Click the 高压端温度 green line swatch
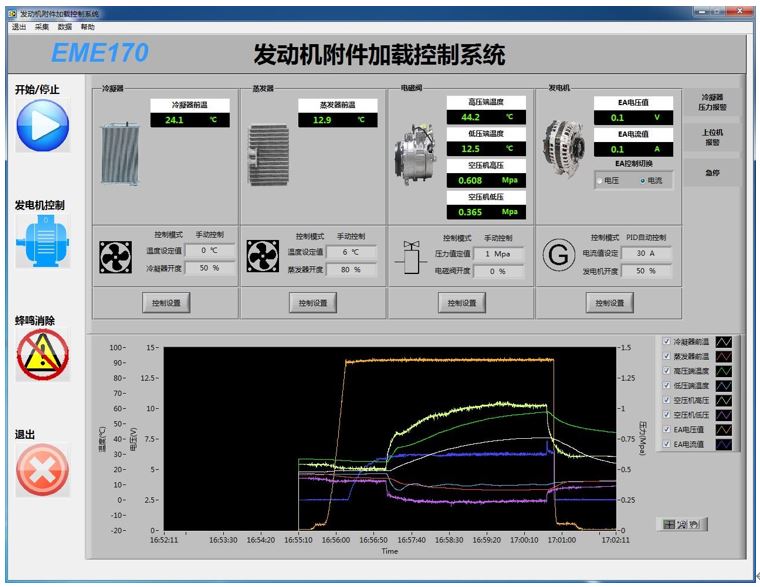The width and height of the screenshot is (760, 587). click(726, 371)
